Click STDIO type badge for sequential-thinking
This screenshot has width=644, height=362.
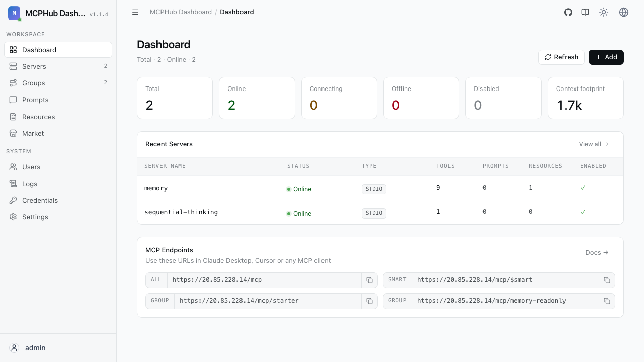coord(374,213)
